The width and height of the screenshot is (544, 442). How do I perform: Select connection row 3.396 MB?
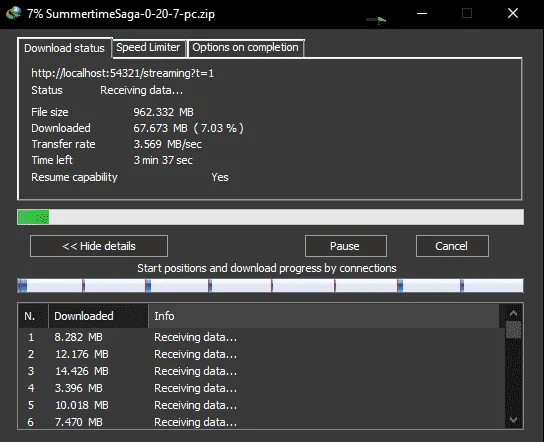point(262,388)
